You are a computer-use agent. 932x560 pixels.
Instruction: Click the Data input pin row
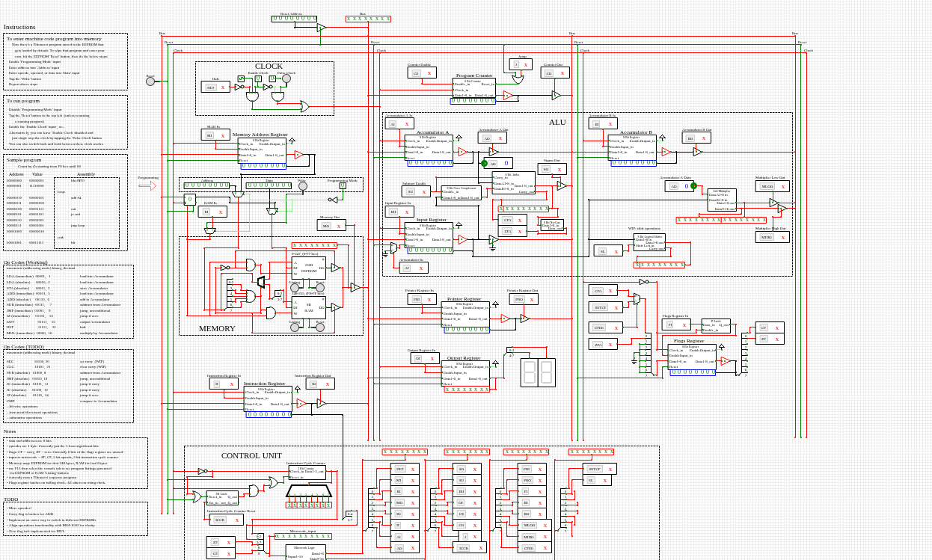coord(269,185)
